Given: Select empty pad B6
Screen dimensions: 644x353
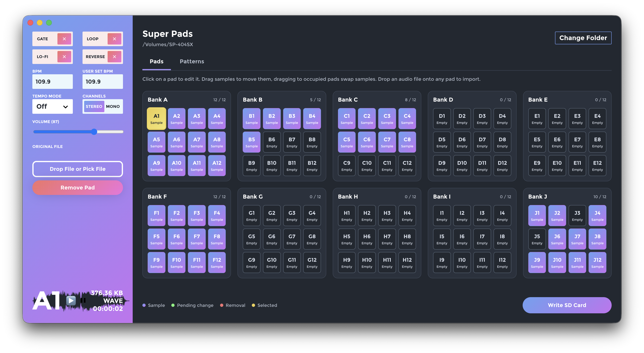Looking at the screenshot, I should [272, 142].
